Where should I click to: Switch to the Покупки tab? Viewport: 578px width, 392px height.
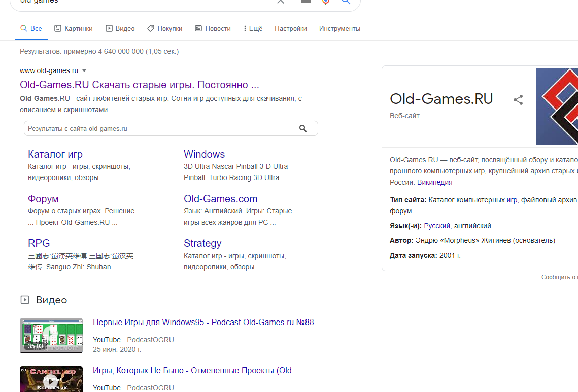(165, 29)
